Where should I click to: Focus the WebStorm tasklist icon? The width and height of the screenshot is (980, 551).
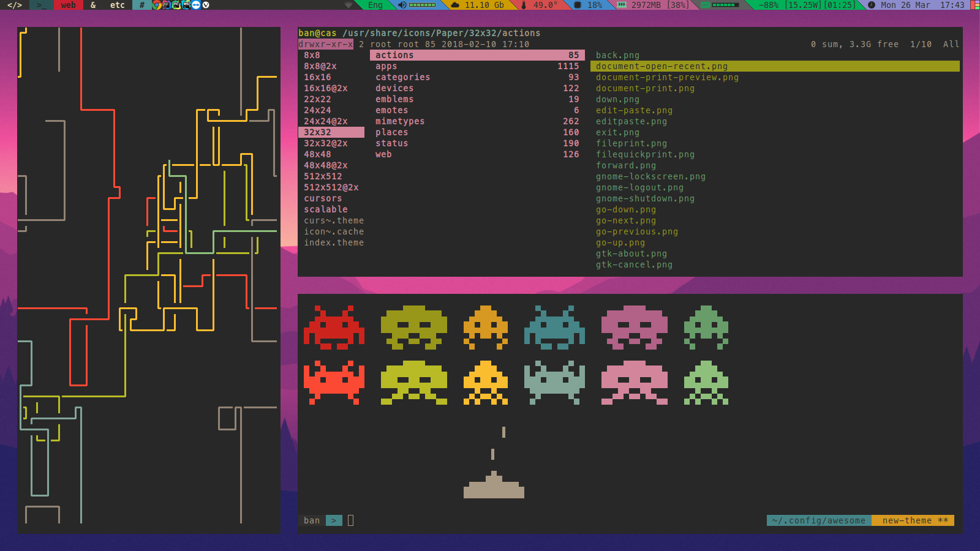[x=186, y=5]
